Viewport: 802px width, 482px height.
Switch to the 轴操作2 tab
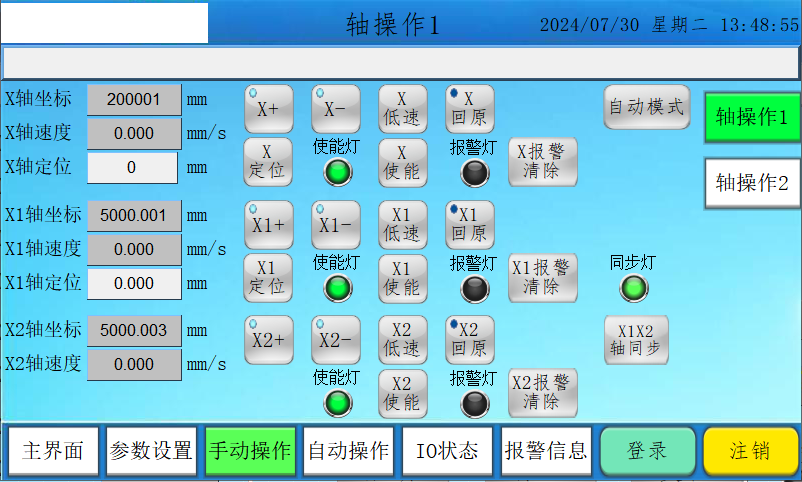point(752,183)
